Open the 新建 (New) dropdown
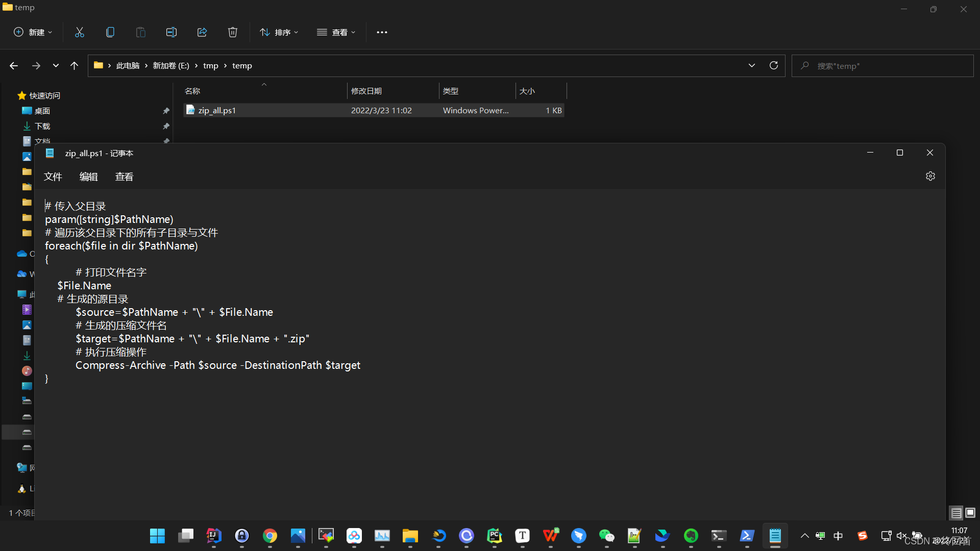The image size is (980, 551). click(33, 32)
